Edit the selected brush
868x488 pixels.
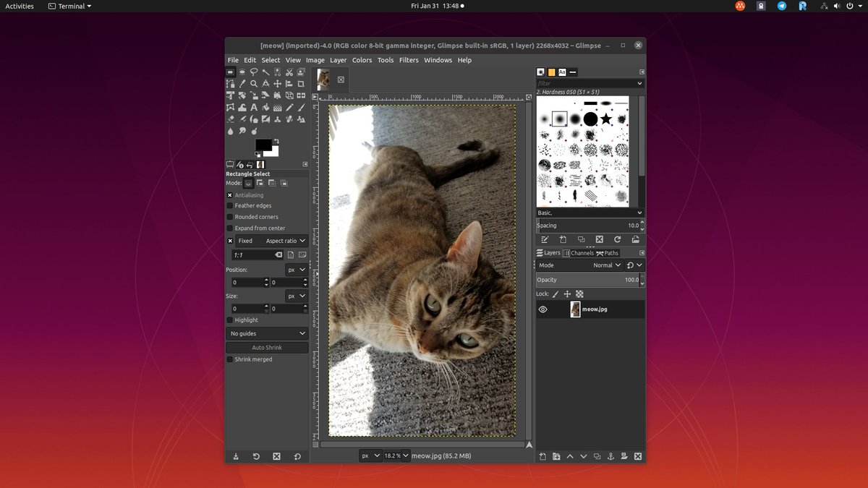click(x=545, y=239)
